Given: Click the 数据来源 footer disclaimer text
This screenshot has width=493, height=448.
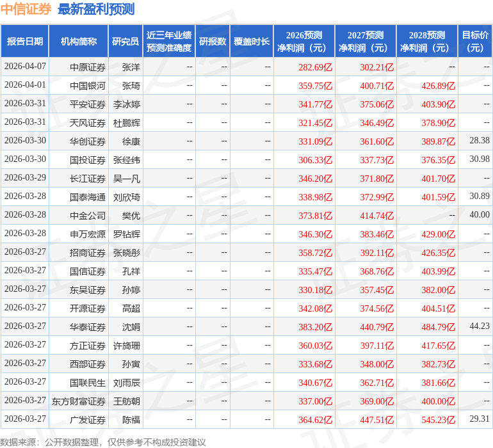Looking at the screenshot, I should tap(103, 442).
